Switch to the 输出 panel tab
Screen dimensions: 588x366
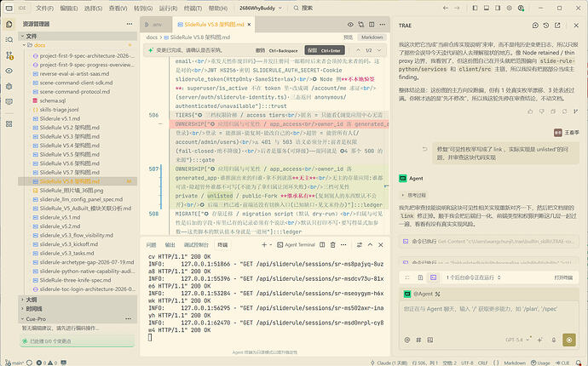(170, 244)
